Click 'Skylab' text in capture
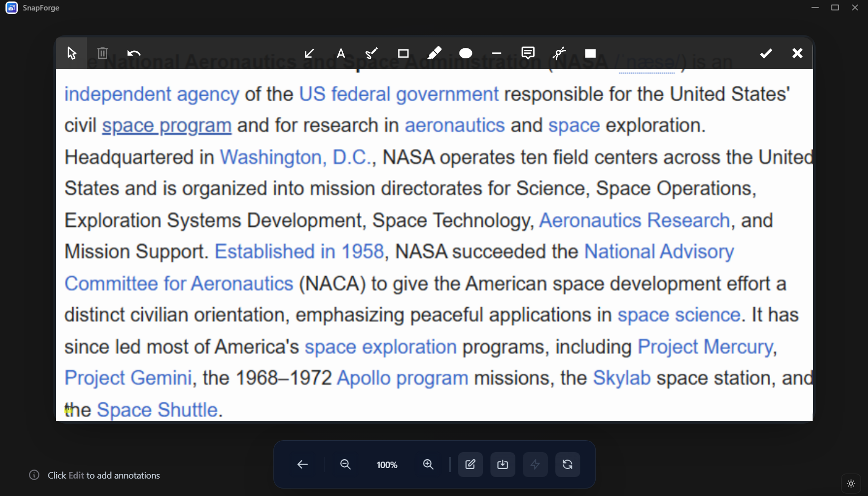Screen dimensions: 868x496 pos(622,378)
